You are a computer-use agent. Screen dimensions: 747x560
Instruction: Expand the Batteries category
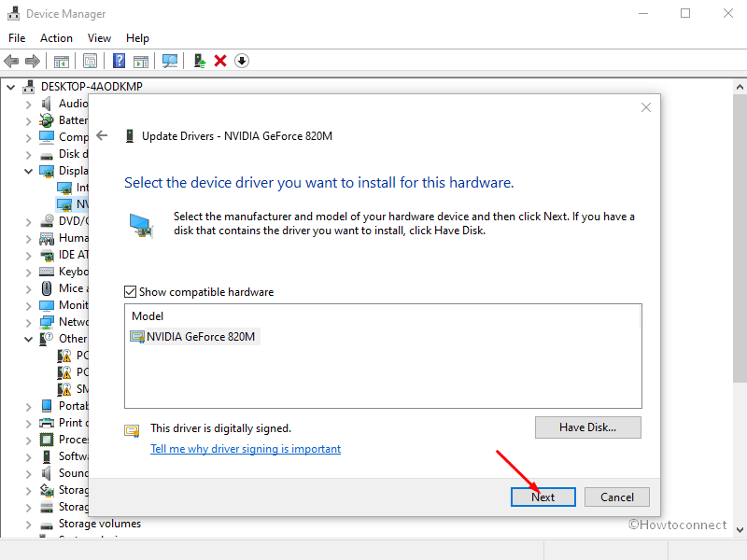28,121
